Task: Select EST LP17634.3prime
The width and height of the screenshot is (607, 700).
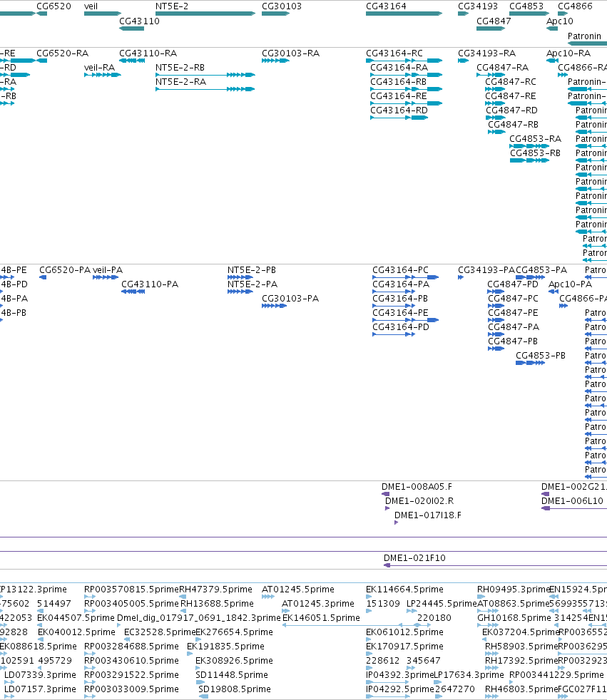Action: point(469,675)
